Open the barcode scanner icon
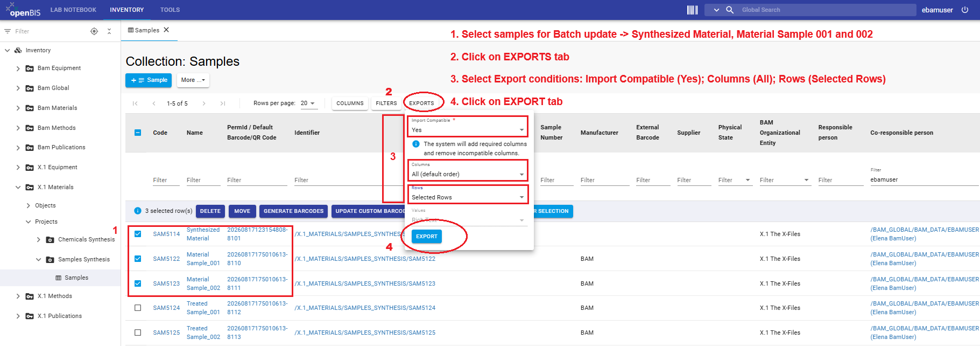980x346 pixels. 692,10
